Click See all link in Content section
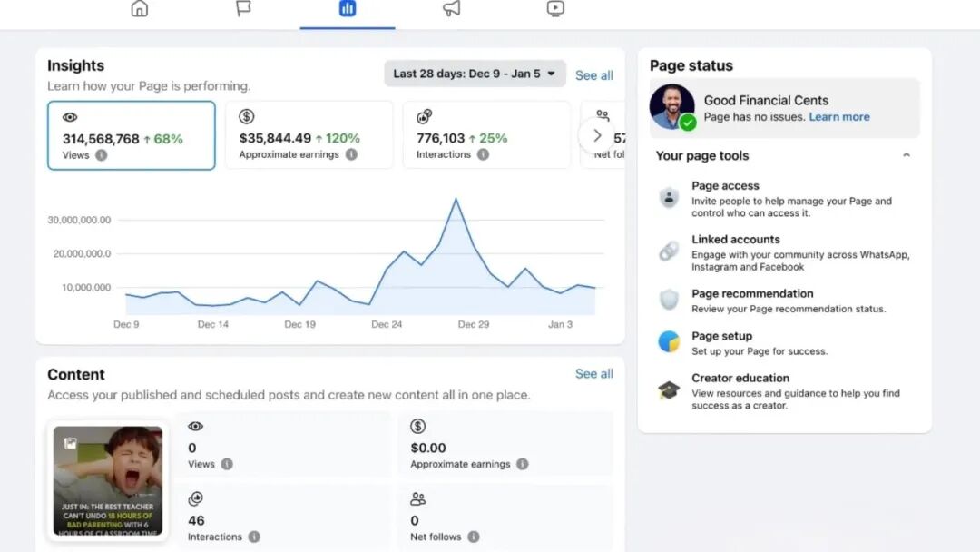Screen dimensions: 980x552 [x=593, y=373]
